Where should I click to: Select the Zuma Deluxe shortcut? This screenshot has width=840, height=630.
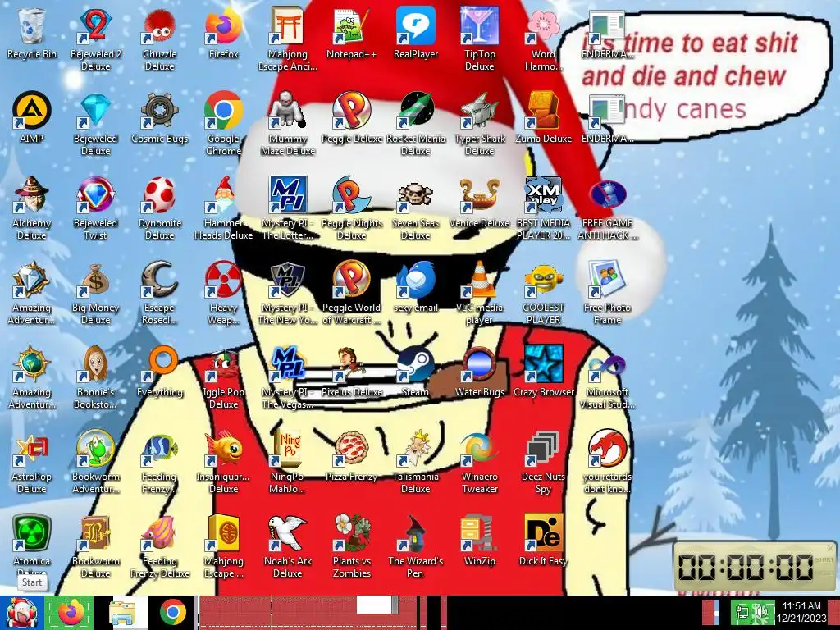tap(543, 118)
